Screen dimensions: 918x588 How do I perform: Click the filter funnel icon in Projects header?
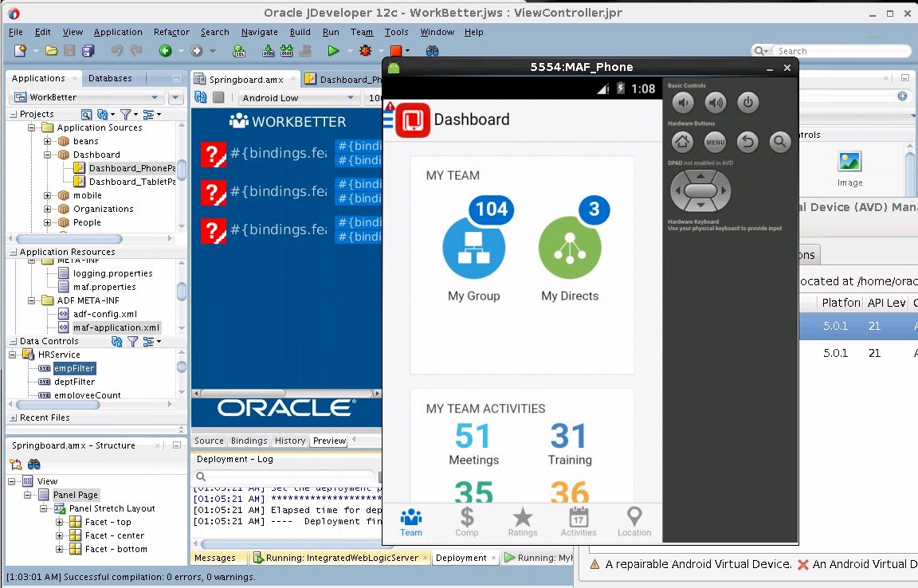point(125,114)
